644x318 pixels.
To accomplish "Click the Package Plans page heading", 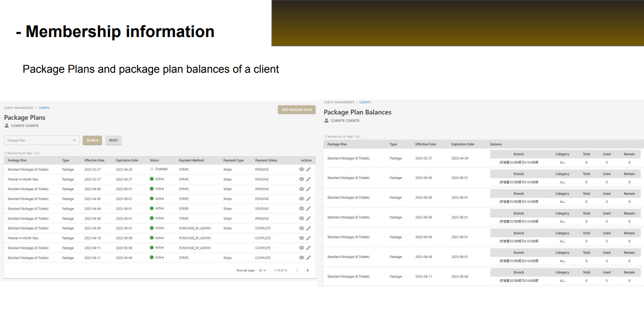I will (25, 117).
